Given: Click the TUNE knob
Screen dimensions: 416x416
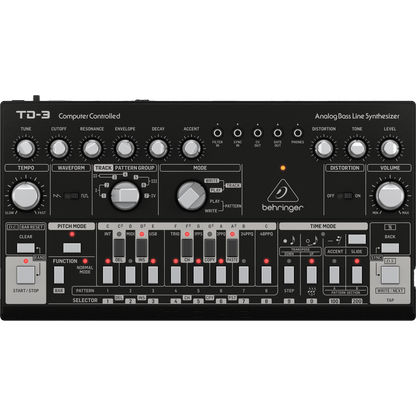Looking at the screenshot, I should click(x=25, y=148).
